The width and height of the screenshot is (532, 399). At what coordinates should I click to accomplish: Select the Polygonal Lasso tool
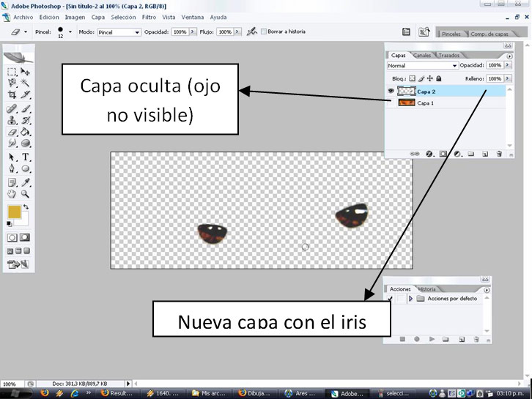[12, 83]
